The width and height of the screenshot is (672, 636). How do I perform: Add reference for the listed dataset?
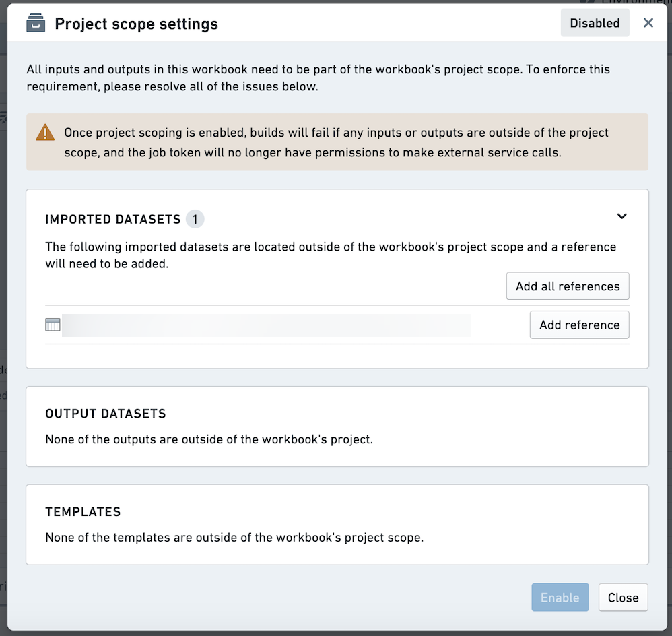580,325
